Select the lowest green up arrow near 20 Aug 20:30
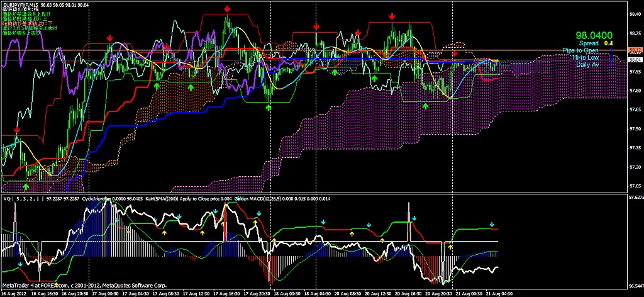This screenshot has height=297, width=644. click(x=426, y=106)
